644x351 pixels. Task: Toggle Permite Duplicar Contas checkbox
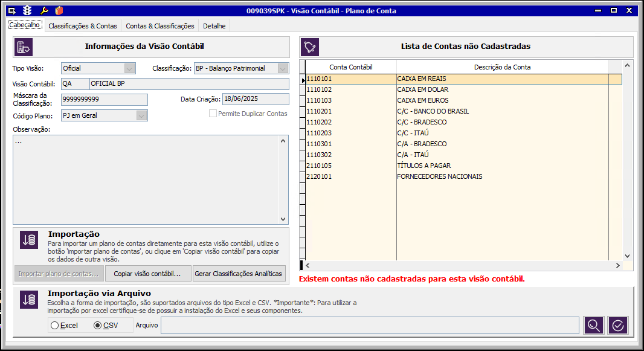[x=213, y=114]
